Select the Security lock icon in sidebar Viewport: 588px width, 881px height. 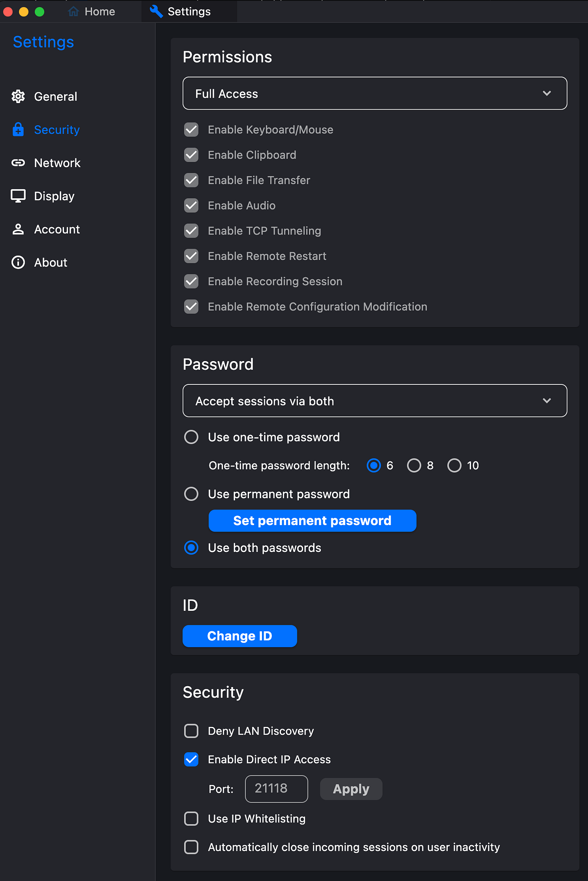[18, 129]
